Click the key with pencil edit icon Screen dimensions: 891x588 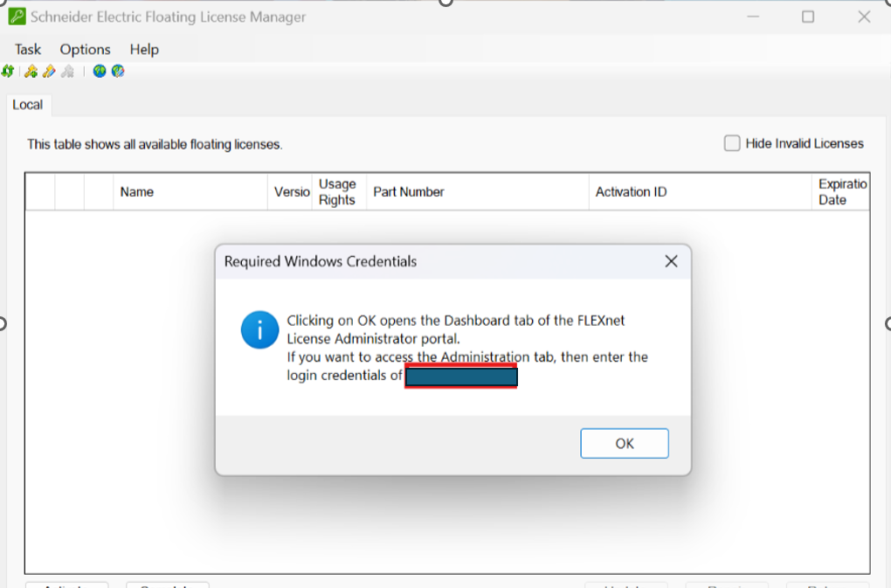pyautogui.click(x=50, y=71)
